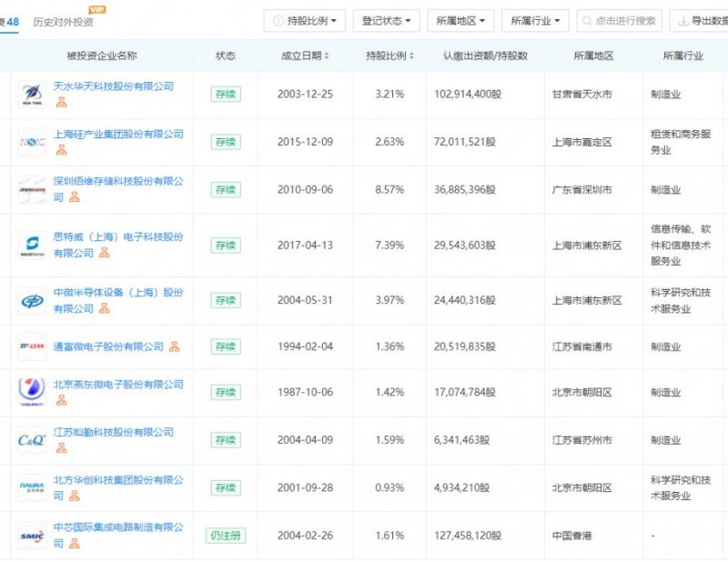Open equity structure icon under 上海硅产业集团
The height and width of the screenshot is (562, 728).
[61, 150]
